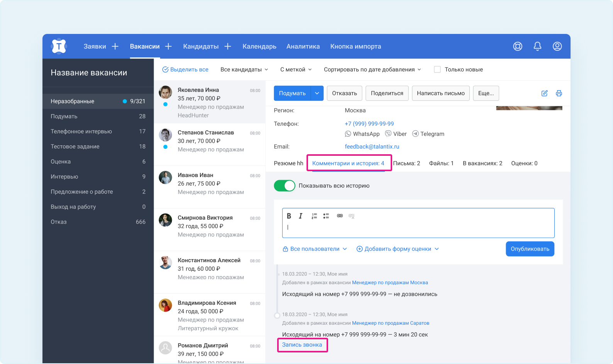Switch to Файлы: 1 tab
The width and height of the screenshot is (613, 364).
tap(441, 163)
